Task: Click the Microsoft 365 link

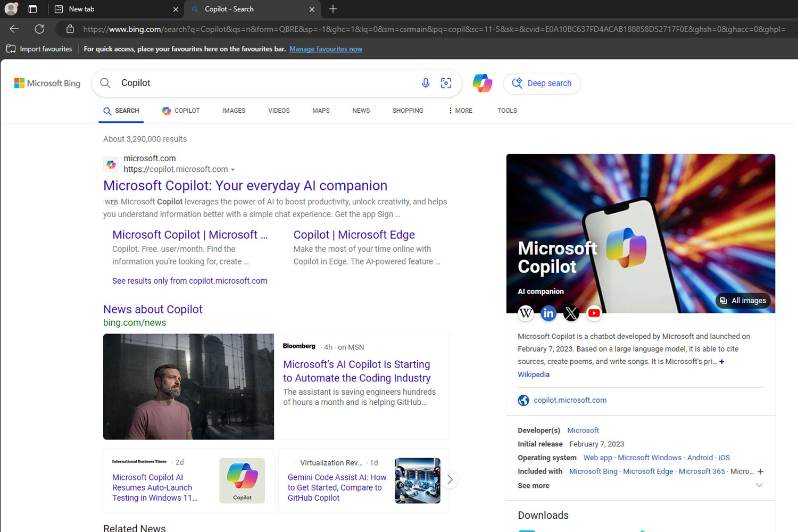Action: pos(702,472)
